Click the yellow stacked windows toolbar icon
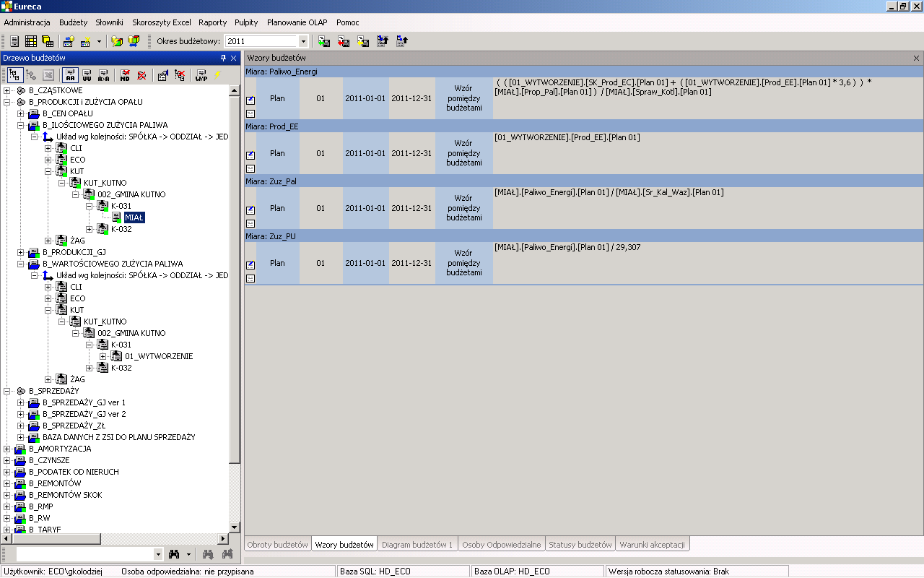Image resolution: width=924 pixels, height=578 pixels. [48, 41]
